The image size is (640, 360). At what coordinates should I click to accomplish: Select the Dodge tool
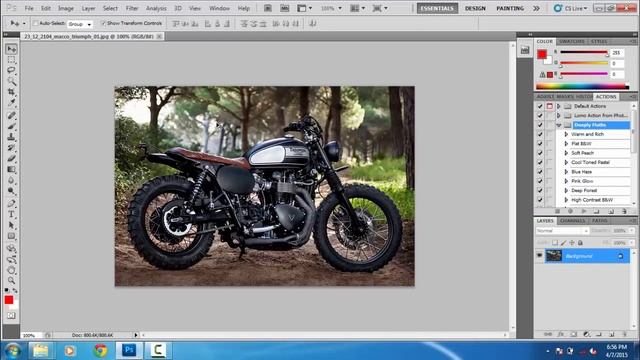coord(11,191)
